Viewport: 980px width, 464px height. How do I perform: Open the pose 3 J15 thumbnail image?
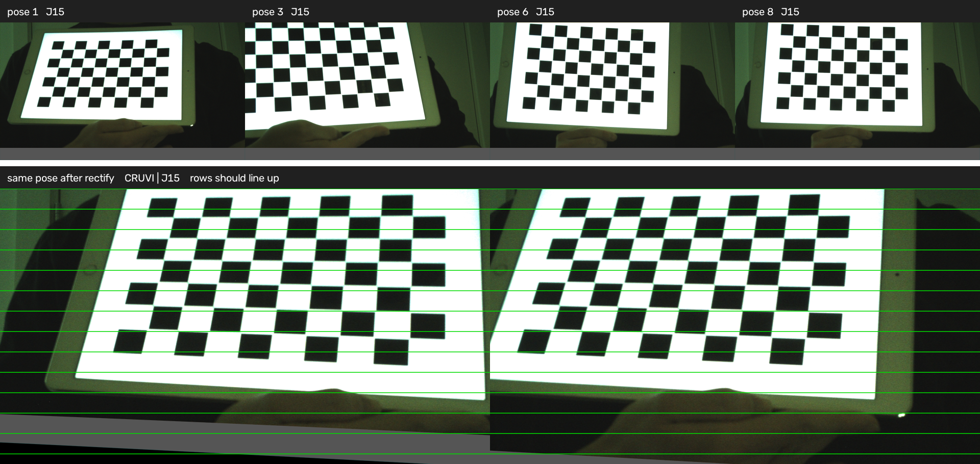(x=367, y=91)
